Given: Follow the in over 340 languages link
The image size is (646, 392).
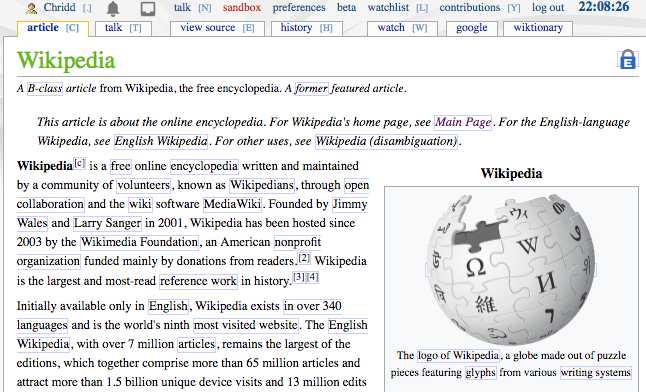Looking at the screenshot, I should (312, 306).
